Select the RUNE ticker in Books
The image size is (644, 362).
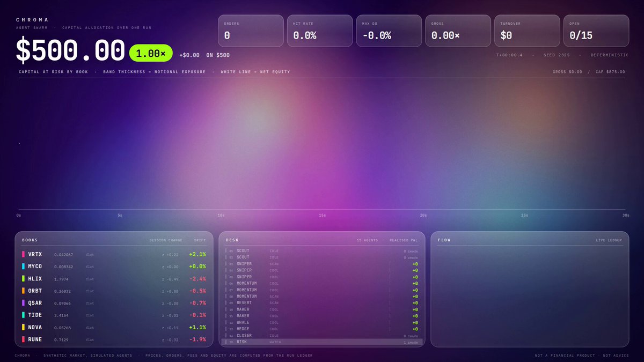35,339
